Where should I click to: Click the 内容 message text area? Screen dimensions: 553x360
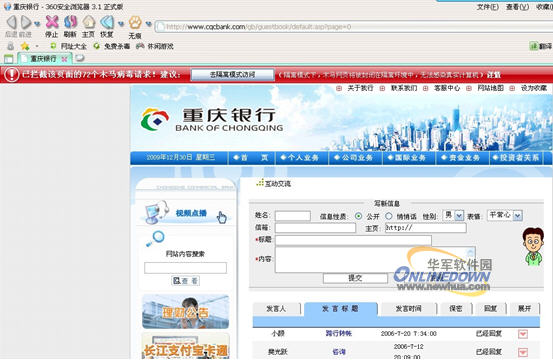pos(375,260)
